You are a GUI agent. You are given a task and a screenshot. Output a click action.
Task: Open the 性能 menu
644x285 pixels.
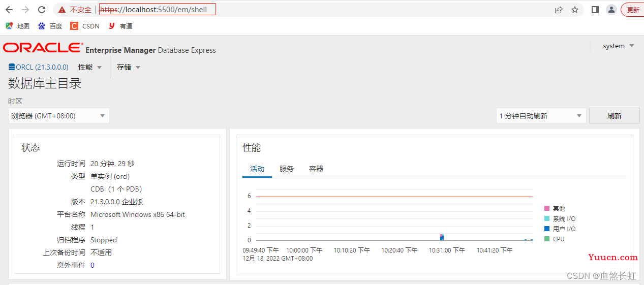coord(90,67)
